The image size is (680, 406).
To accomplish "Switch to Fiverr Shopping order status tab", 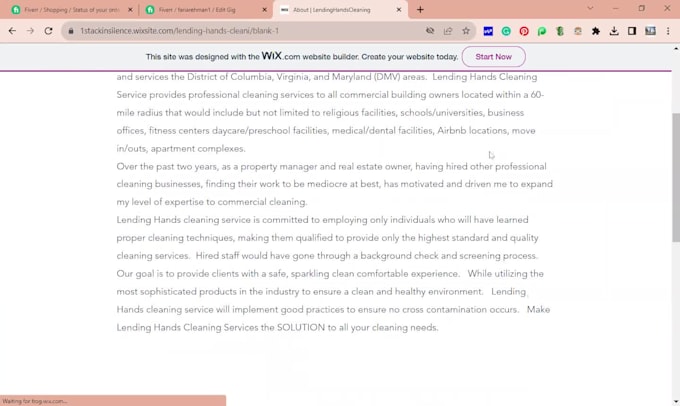I will tap(72, 10).
